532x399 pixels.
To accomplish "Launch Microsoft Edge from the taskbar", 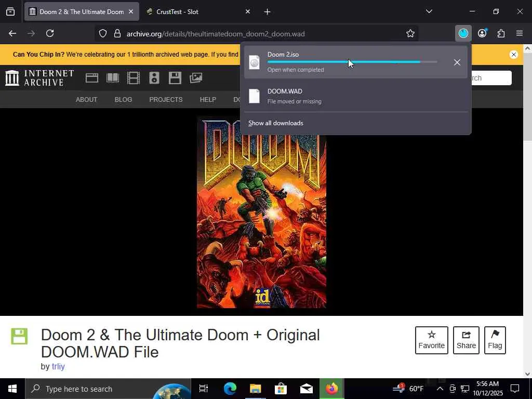I will tap(230, 389).
